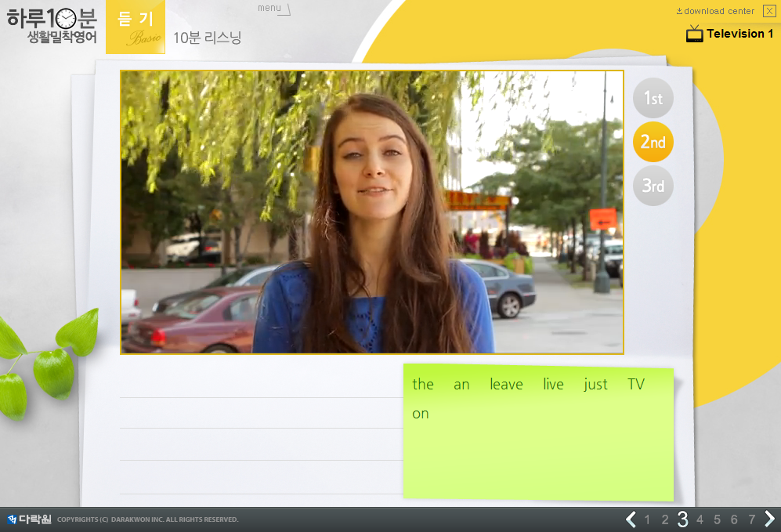Screen dimensions: 781x532
Task: Choose the word 'just' on sticky note
Action: point(595,384)
